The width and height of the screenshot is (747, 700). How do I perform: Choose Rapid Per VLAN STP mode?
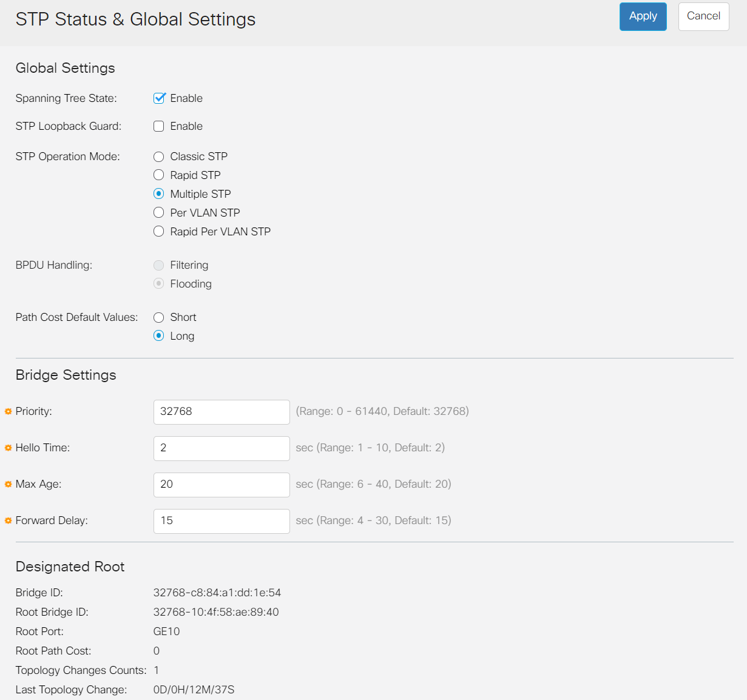click(x=159, y=232)
